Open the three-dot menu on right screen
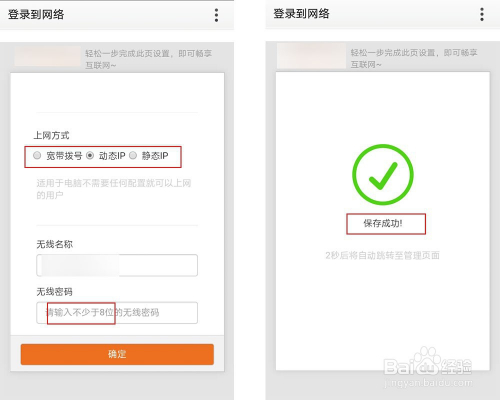The width and height of the screenshot is (500, 400). tap(482, 15)
